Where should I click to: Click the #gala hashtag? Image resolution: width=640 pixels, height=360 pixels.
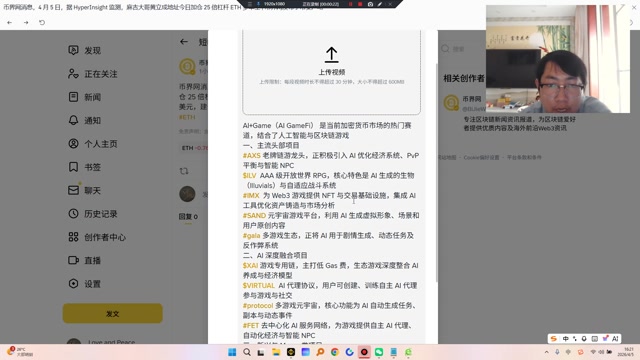click(251, 236)
